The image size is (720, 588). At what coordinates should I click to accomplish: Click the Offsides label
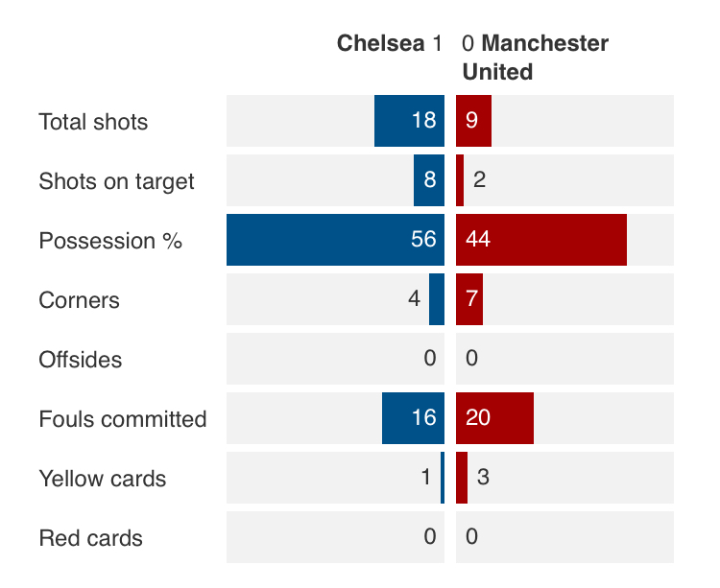pos(81,360)
